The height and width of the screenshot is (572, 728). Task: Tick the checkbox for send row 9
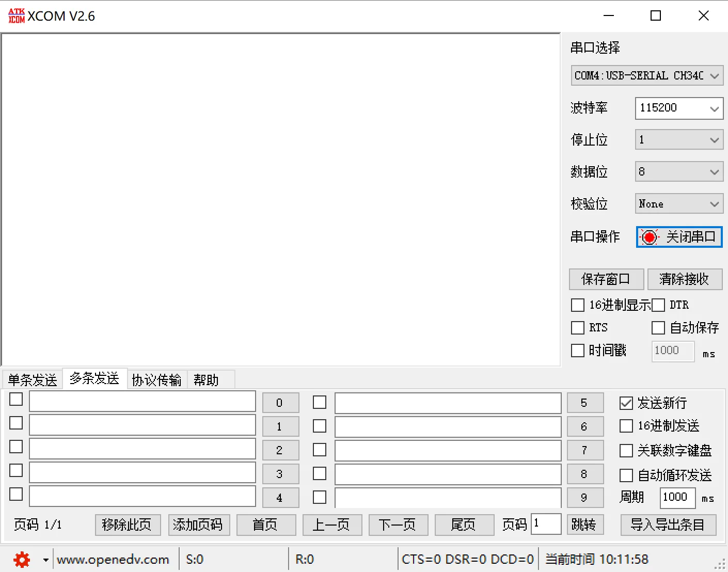320,497
